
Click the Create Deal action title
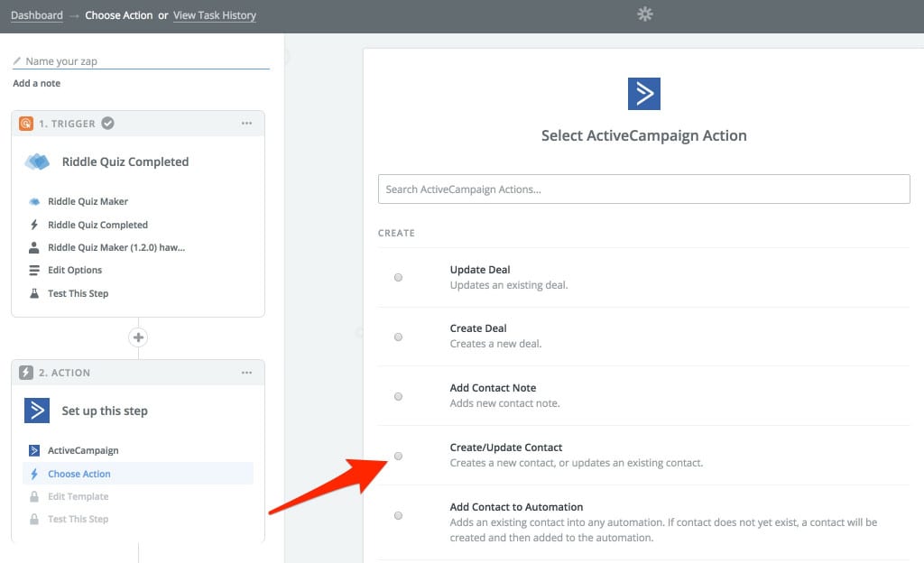pyautogui.click(x=478, y=328)
